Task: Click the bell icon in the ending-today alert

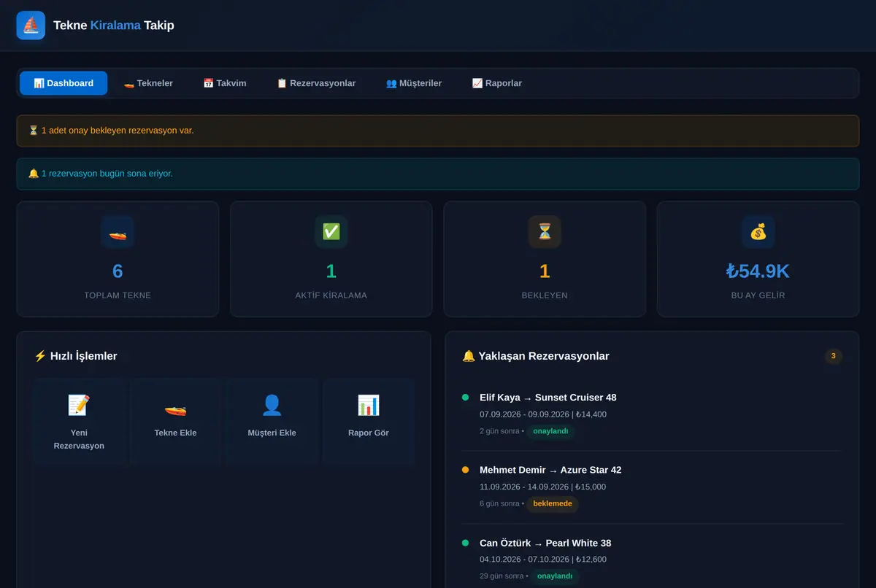Action: click(x=34, y=174)
